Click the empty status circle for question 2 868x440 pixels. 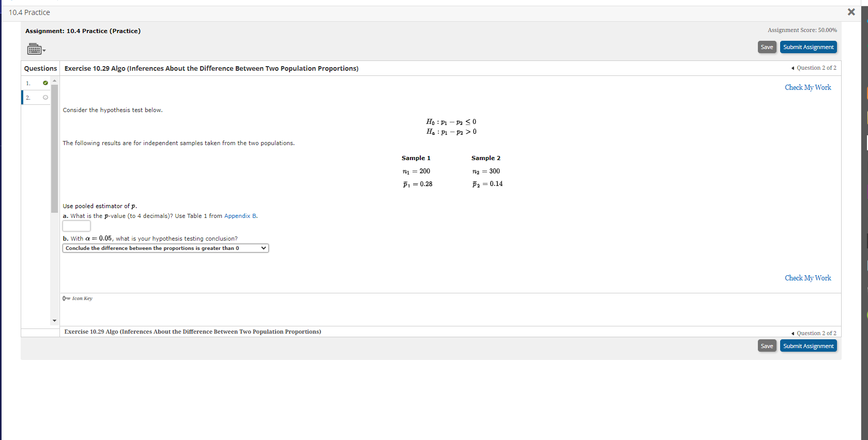[x=45, y=97]
